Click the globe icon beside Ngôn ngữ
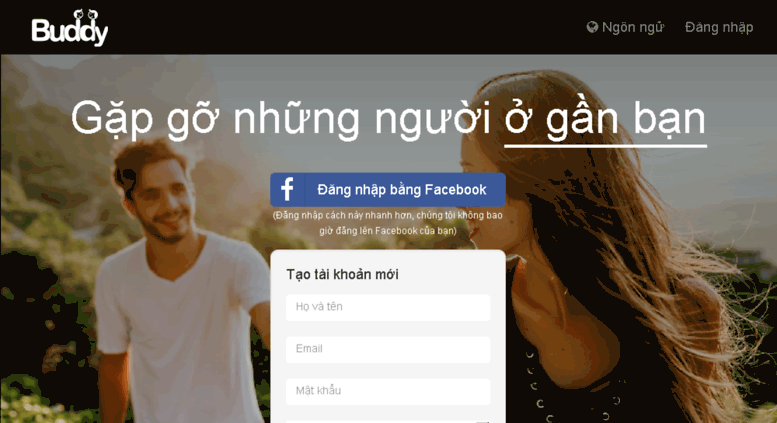The height and width of the screenshot is (423, 777). pos(592,27)
